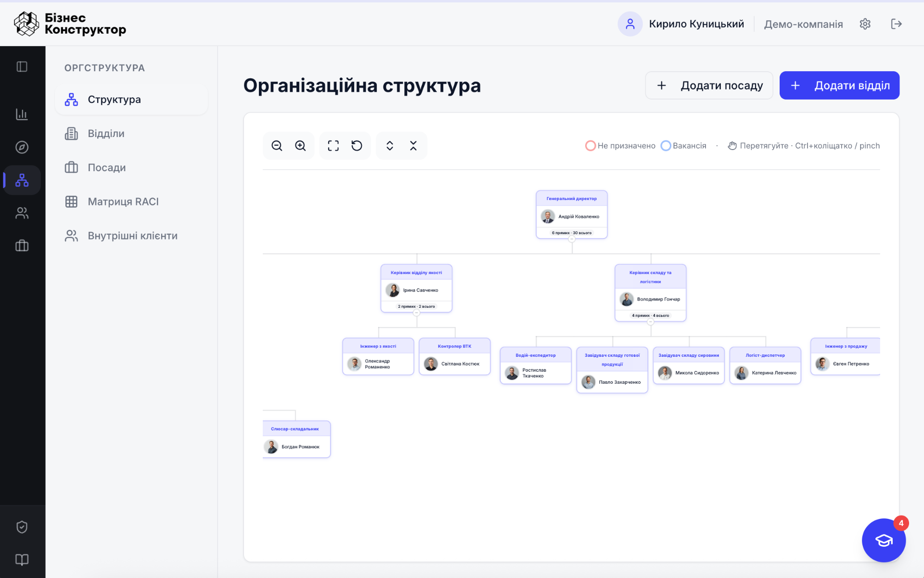Zoom in the org chart
Image resolution: width=924 pixels, height=578 pixels.
(x=300, y=146)
